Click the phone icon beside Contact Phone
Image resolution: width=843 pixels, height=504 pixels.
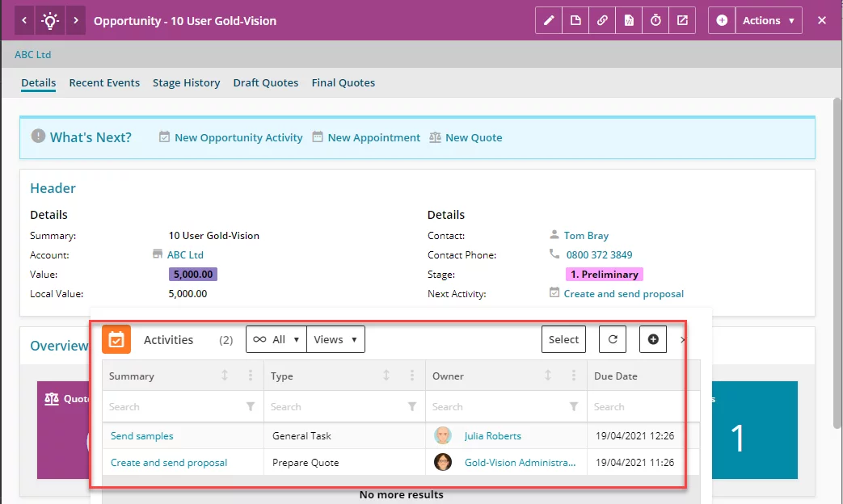coord(554,254)
